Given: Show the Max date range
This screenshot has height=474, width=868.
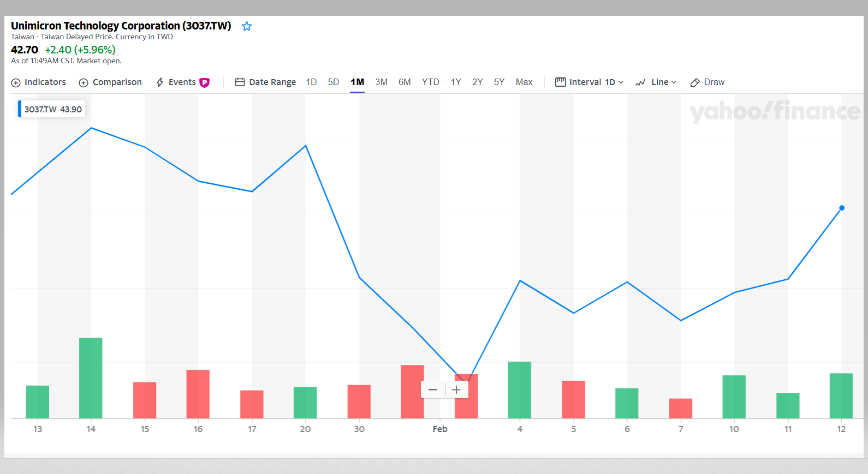Looking at the screenshot, I should [524, 82].
